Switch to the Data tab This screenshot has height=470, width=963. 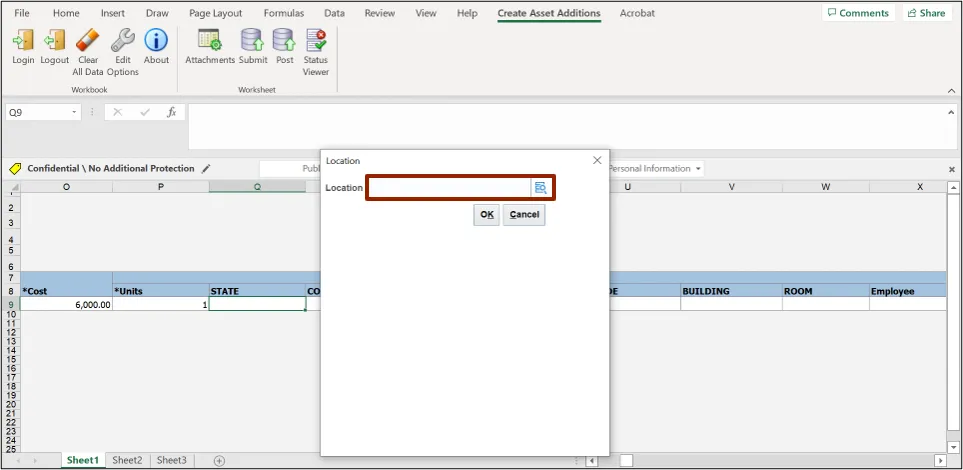point(334,13)
